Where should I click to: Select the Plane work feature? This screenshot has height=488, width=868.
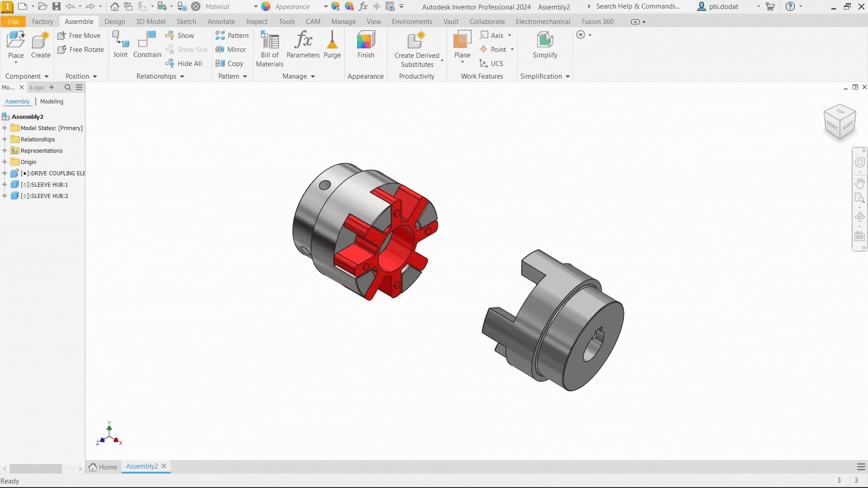coord(462,45)
